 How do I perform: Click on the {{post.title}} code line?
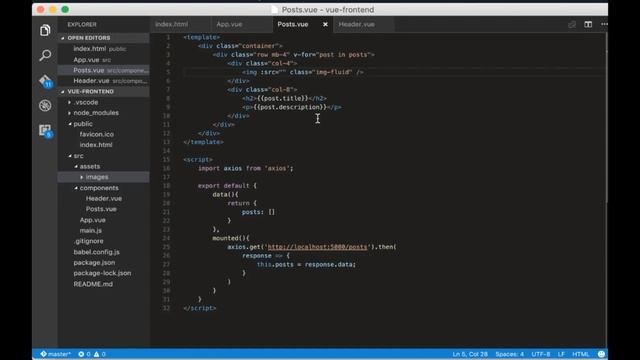(284, 98)
